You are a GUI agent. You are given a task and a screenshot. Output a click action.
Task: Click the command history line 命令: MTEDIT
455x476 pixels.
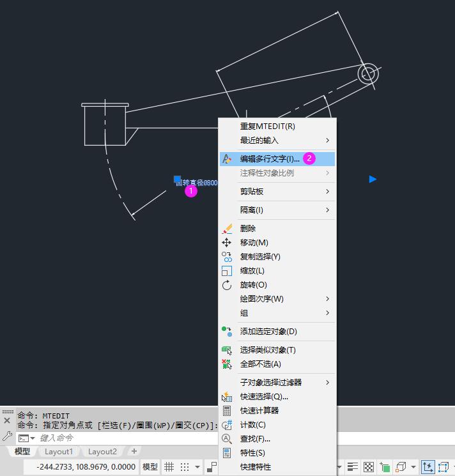(x=43, y=416)
